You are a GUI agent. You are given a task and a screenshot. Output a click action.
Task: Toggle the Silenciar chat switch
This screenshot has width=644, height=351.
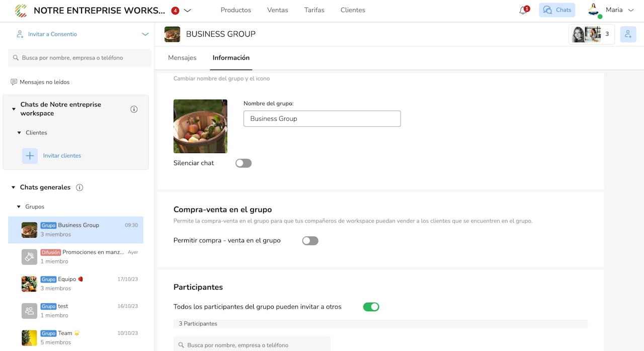click(x=244, y=163)
